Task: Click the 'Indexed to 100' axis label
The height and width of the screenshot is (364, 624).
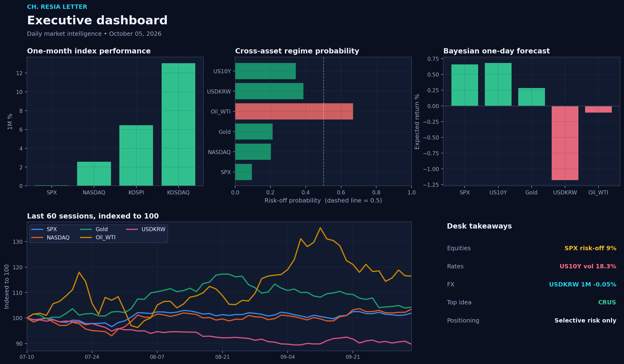Action: point(7,286)
